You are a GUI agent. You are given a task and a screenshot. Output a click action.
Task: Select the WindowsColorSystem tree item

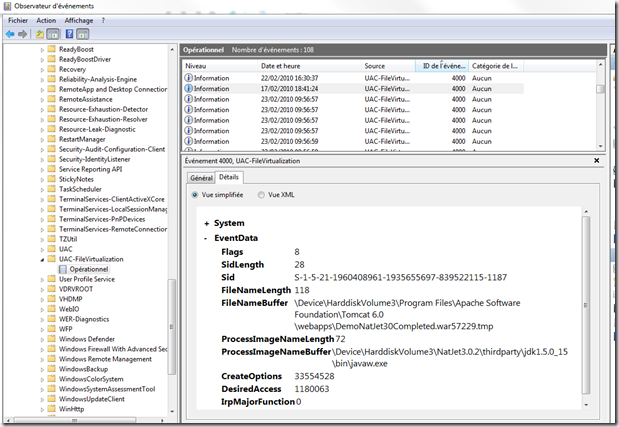click(91, 379)
